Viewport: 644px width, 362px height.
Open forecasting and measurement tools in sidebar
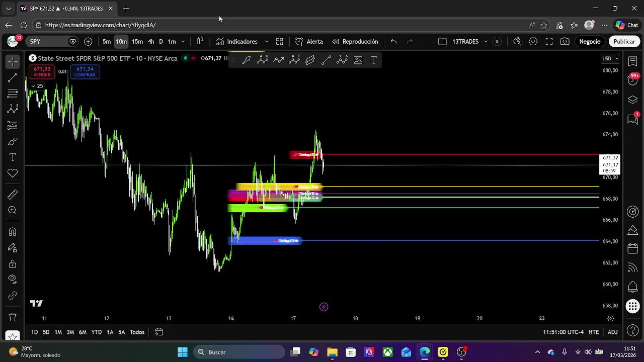tap(13, 125)
